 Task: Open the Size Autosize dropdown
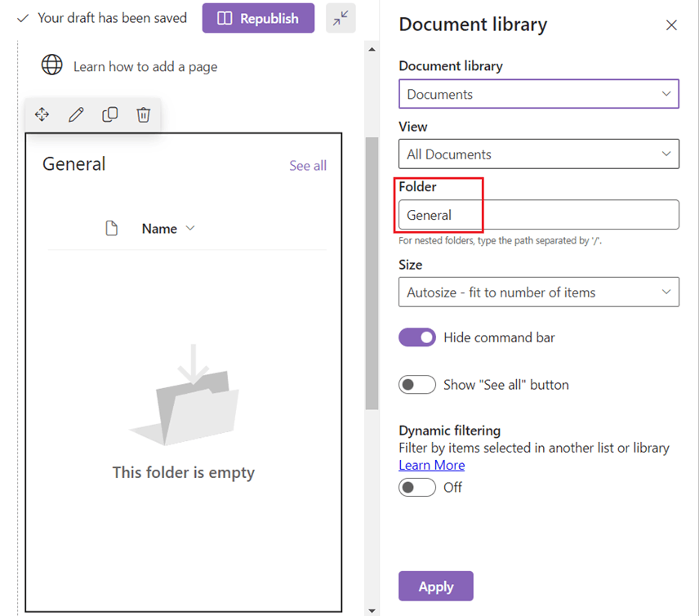point(538,292)
